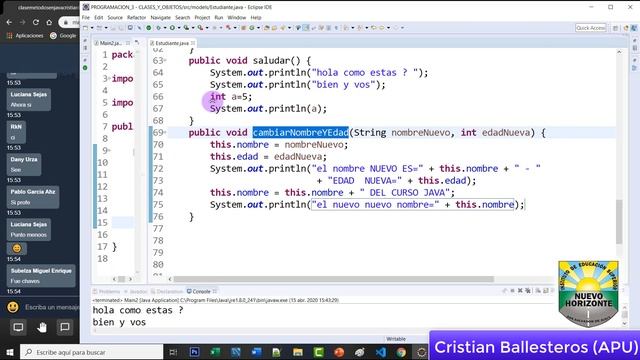Screen dimensions: 640x360
Task: Select the Console view tab
Action: click(x=201, y=291)
